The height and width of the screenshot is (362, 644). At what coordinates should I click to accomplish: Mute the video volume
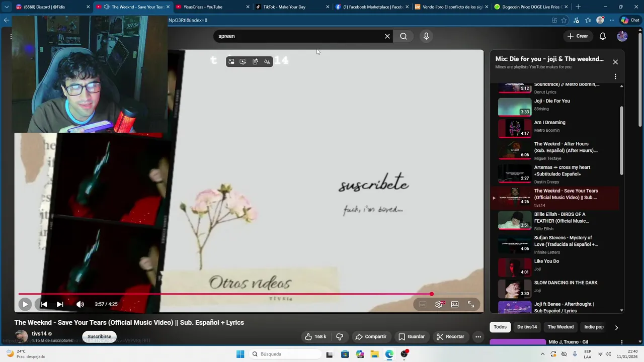coord(80,304)
